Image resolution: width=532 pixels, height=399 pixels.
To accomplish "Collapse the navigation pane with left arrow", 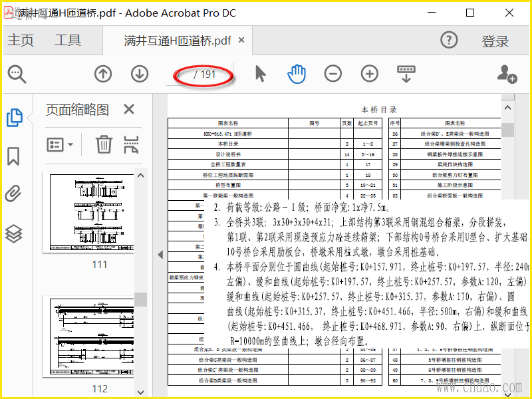I will (160, 255).
